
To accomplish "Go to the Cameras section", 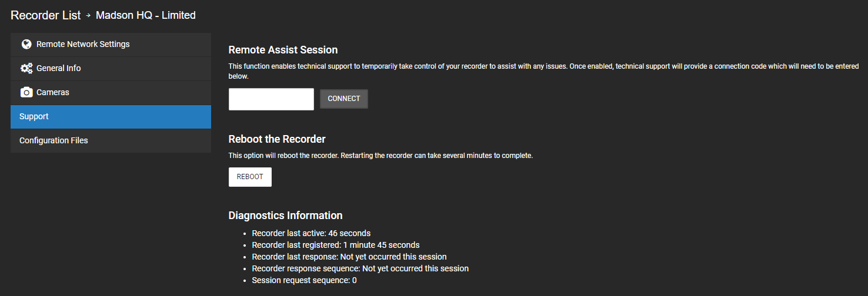I will (111, 93).
